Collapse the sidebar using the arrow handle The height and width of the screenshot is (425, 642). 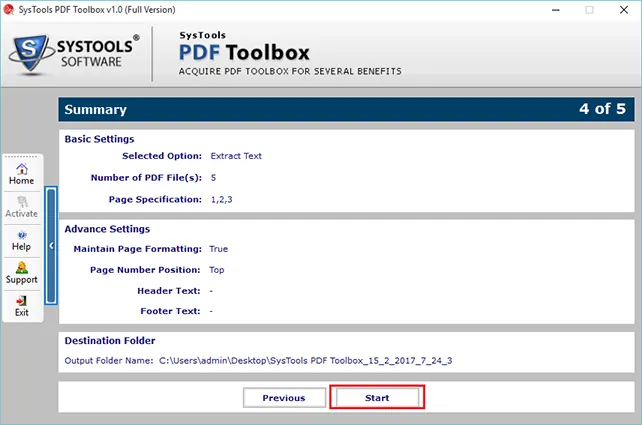pyautogui.click(x=51, y=246)
